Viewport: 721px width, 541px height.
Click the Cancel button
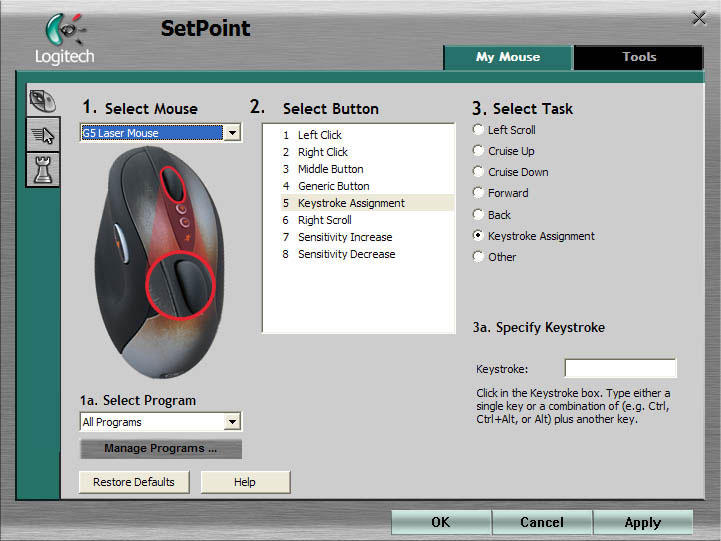coord(542,522)
